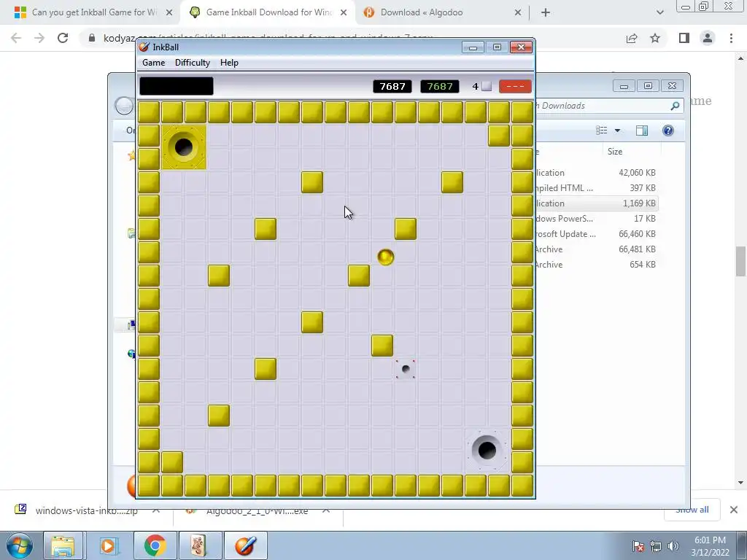
Task: Click the share page icon
Action: pyautogui.click(x=632, y=38)
